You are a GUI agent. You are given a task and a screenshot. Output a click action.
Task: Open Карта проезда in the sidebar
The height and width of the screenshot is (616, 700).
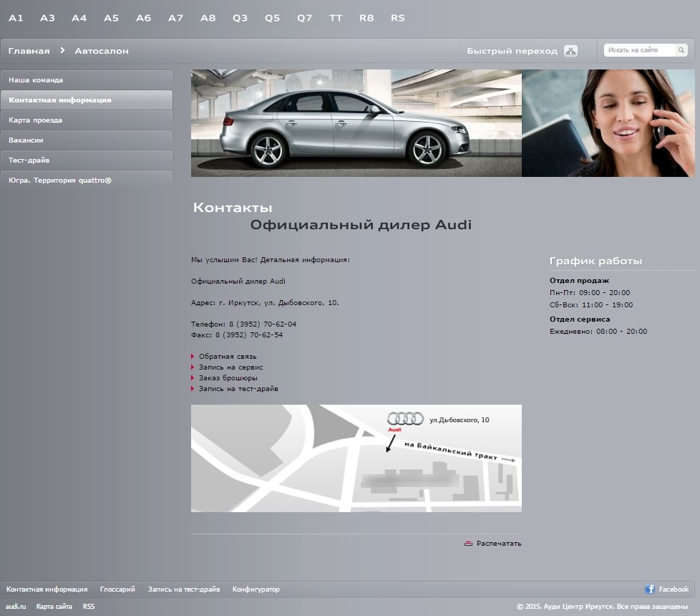coord(87,120)
